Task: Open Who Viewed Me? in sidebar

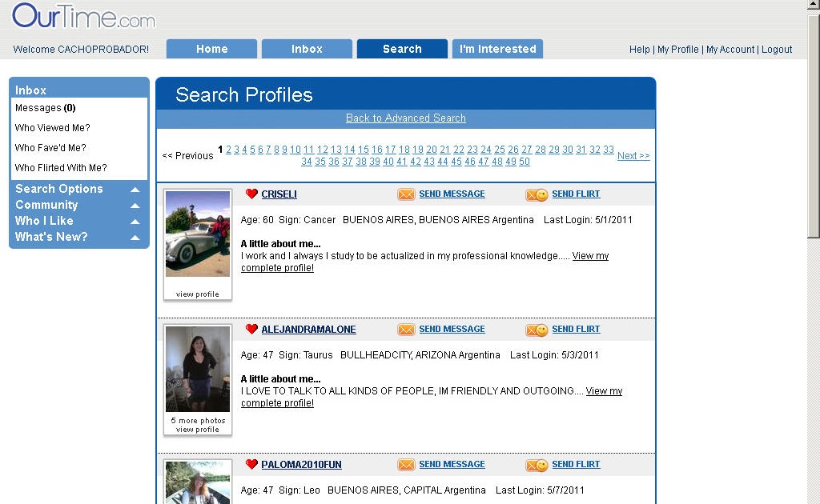Action: pos(52,127)
